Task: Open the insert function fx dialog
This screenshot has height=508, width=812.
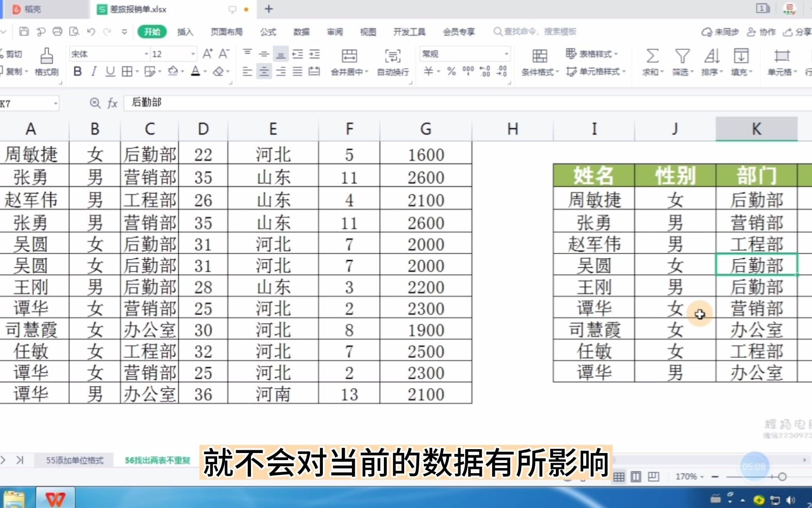Action: (112, 103)
